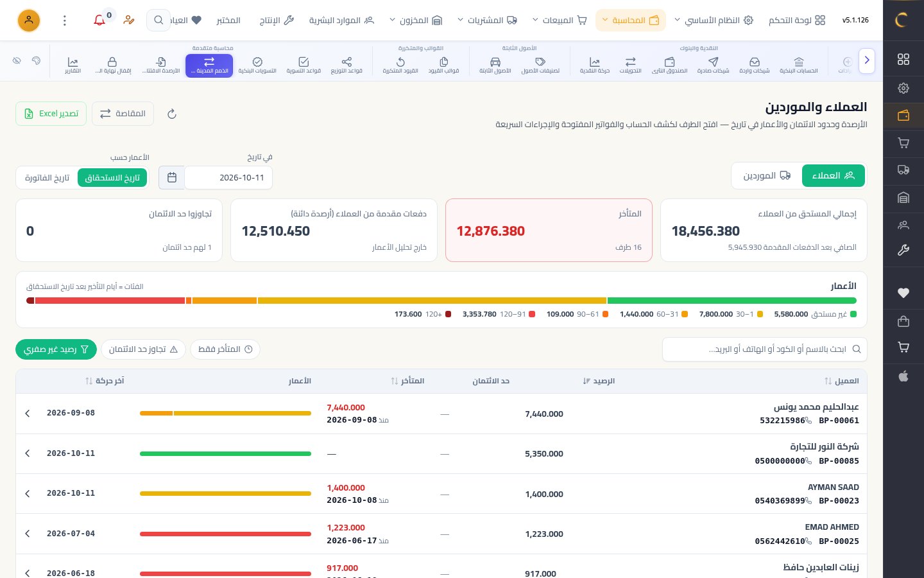The width and height of the screenshot is (924, 578).
Task: Open reports (التقارير) in accounting toolbar
Action: (73, 66)
